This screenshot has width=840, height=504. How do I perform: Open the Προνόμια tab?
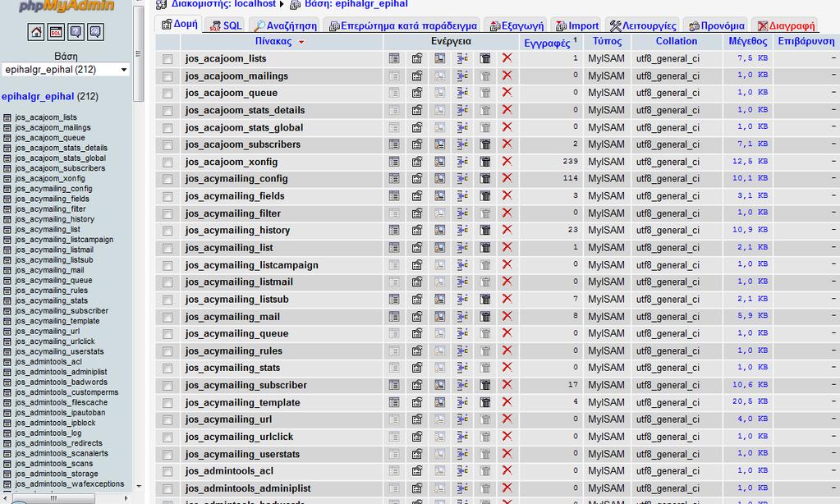tap(716, 25)
